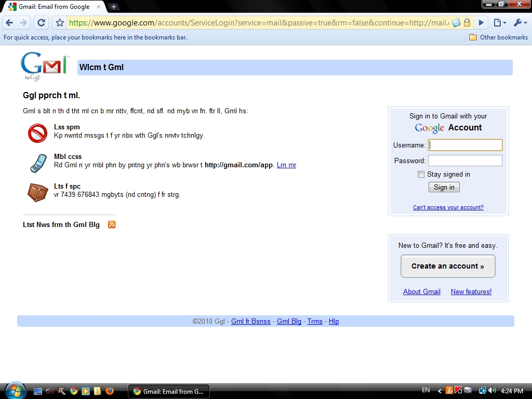532x399 pixels.
Task: Show hidden system tray icons
Action: (x=440, y=391)
